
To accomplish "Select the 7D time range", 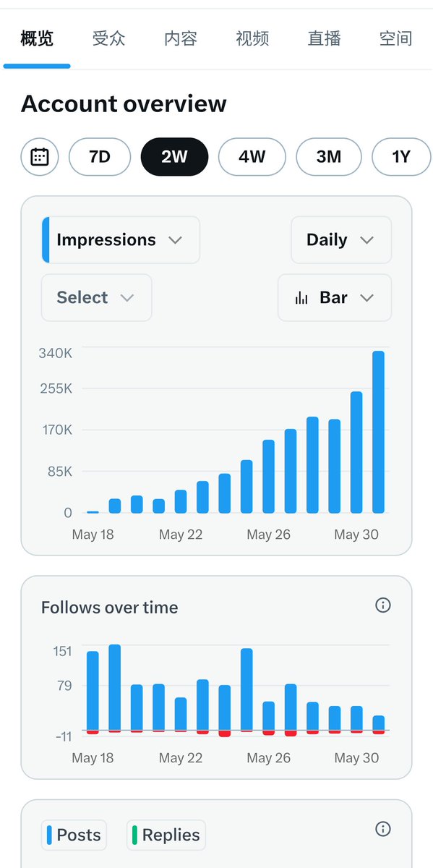I will point(100,156).
